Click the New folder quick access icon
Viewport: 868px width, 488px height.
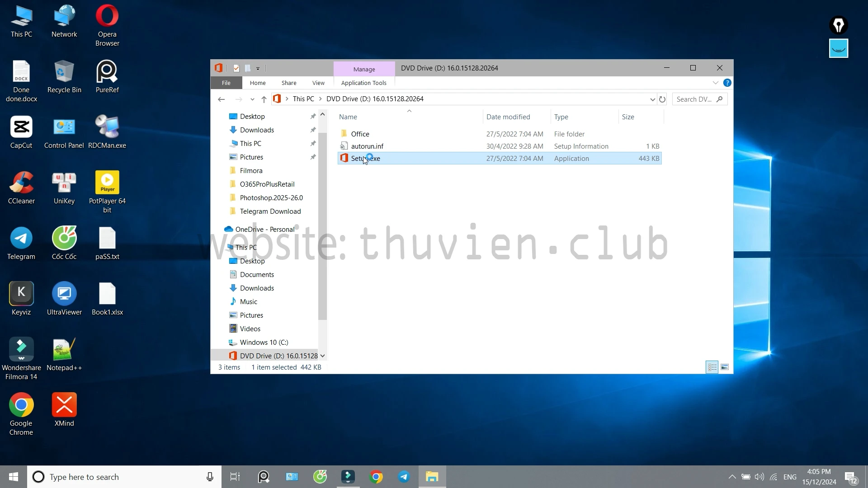pos(248,68)
